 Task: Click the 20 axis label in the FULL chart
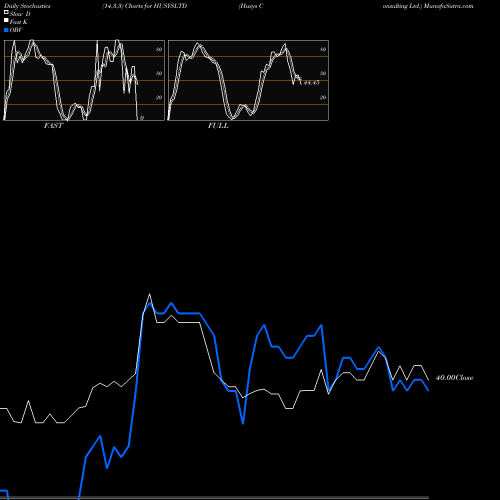pos(323,97)
